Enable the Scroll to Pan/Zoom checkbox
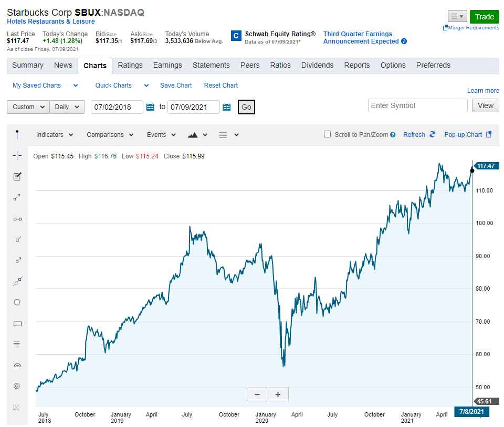The height and width of the screenshot is (427, 504). click(x=327, y=134)
